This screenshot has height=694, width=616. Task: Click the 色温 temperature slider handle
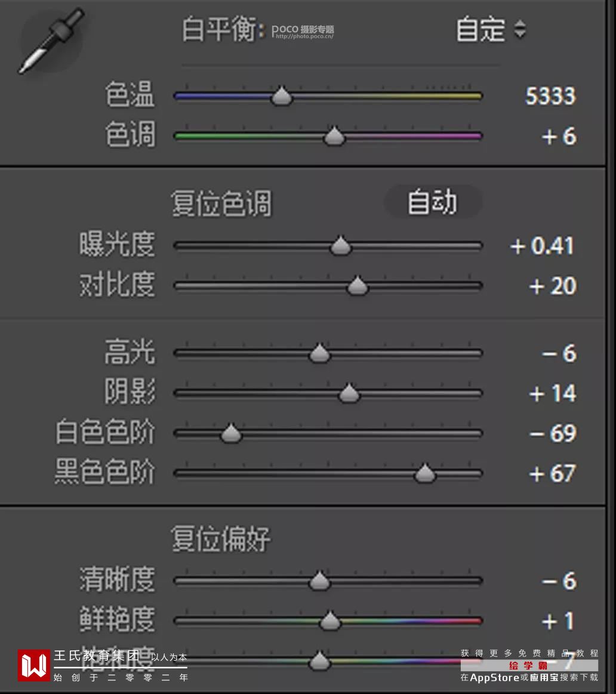pyautogui.click(x=282, y=97)
